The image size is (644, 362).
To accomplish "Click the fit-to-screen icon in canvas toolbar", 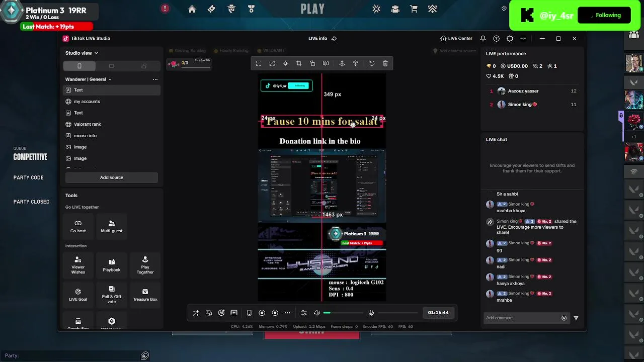I will tap(259, 63).
